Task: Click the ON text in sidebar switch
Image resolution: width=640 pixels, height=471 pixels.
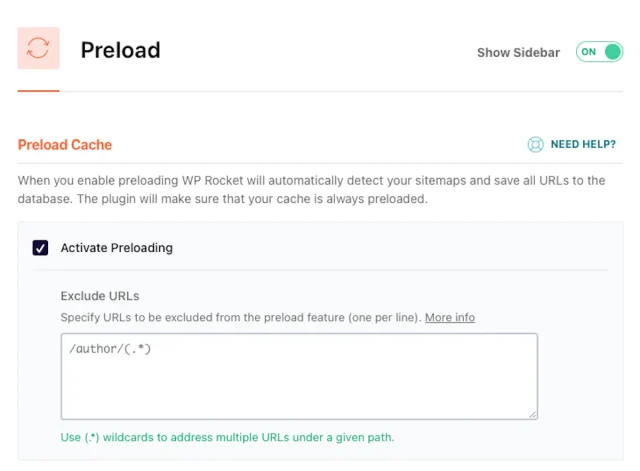Action: tap(588, 52)
